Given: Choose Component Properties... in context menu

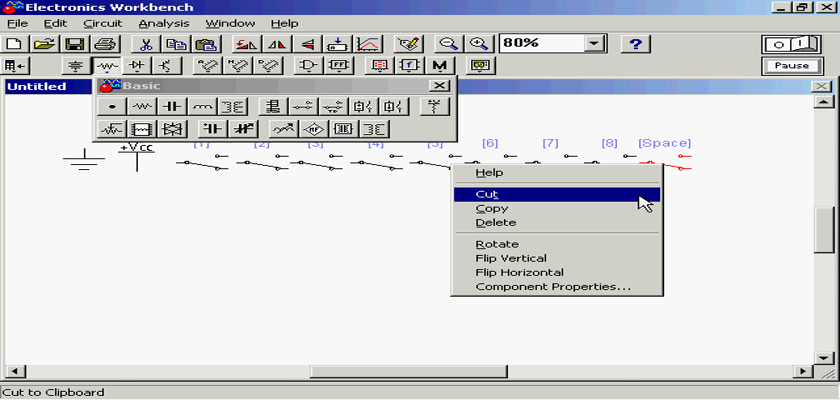Looking at the screenshot, I should [557, 286].
